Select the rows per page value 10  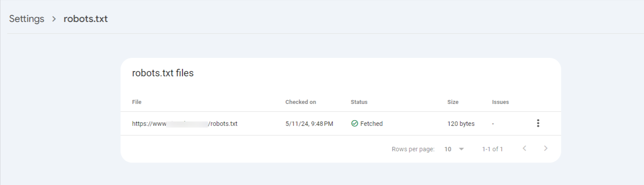pyautogui.click(x=448, y=149)
